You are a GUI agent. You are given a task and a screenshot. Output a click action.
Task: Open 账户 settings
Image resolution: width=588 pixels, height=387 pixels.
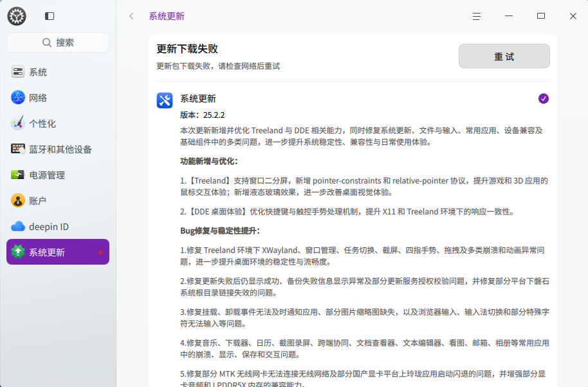(x=58, y=200)
